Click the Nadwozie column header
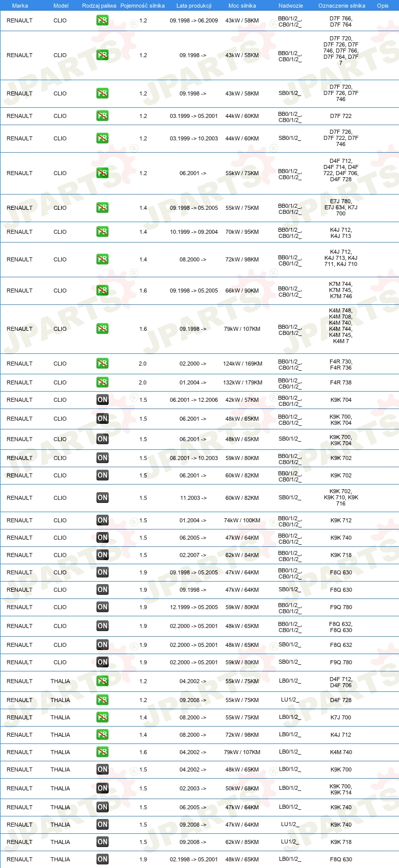 pos(290,6)
